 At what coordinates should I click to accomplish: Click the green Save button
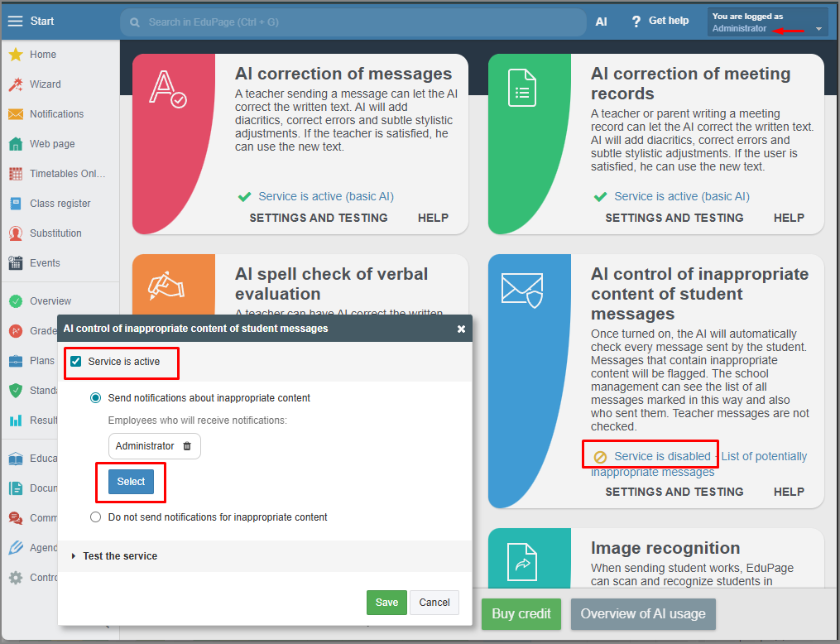386,603
